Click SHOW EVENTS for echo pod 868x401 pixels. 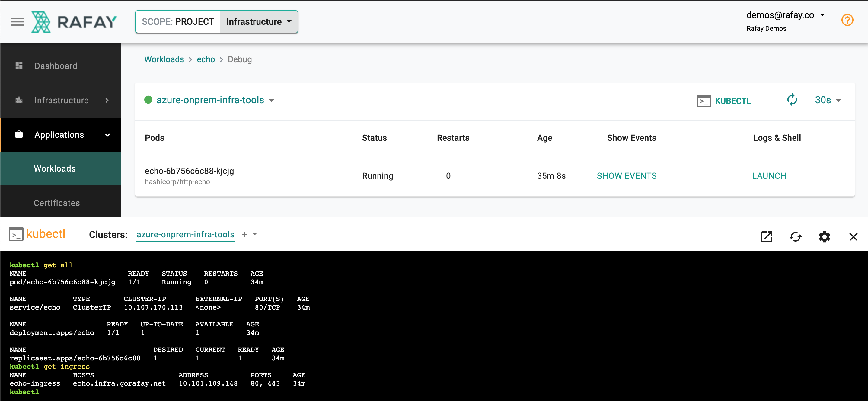point(626,175)
